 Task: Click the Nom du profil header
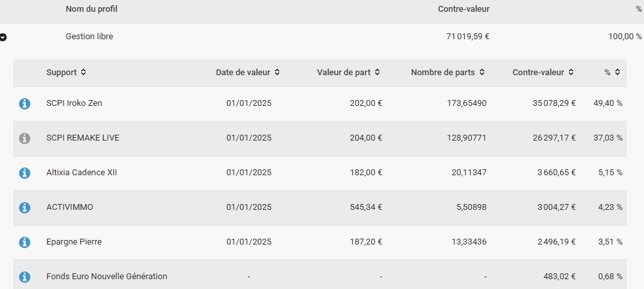pyautogui.click(x=92, y=9)
